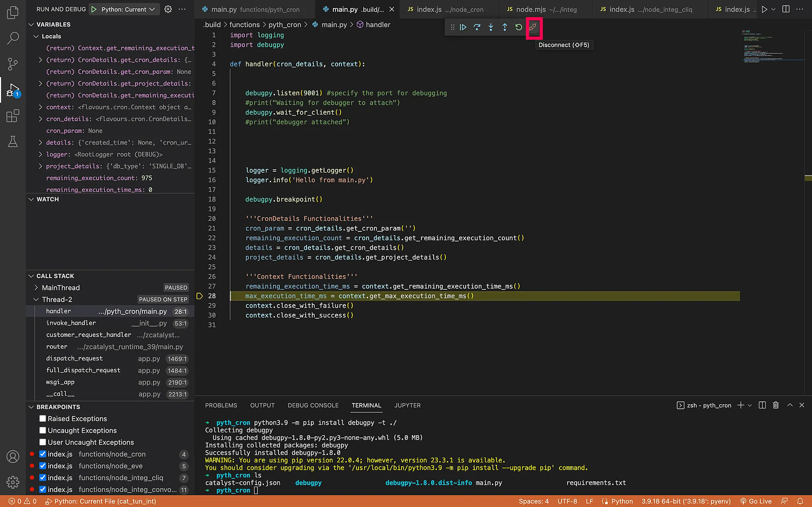The width and height of the screenshot is (812, 507).
Task: Click handler breadcrumb in editor
Action: point(374,25)
